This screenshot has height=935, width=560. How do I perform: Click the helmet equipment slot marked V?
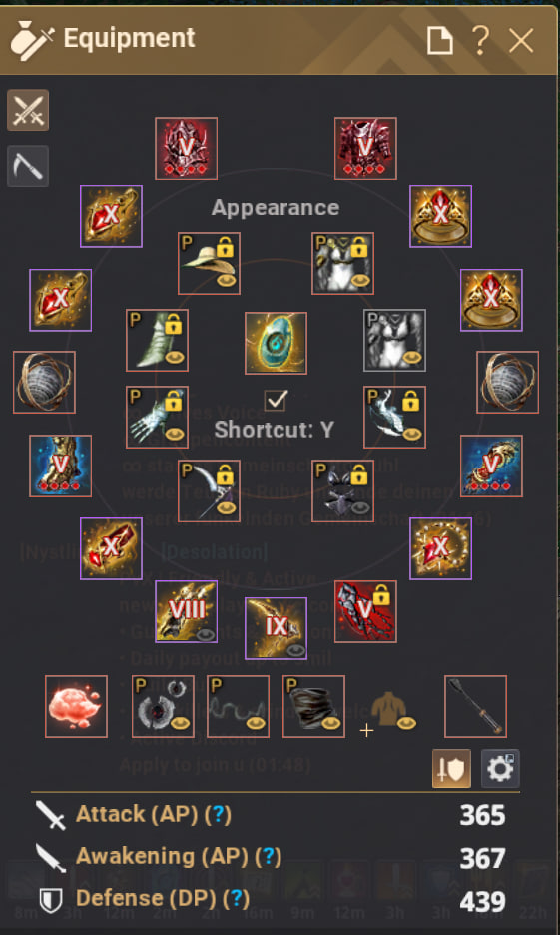pos(186,149)
